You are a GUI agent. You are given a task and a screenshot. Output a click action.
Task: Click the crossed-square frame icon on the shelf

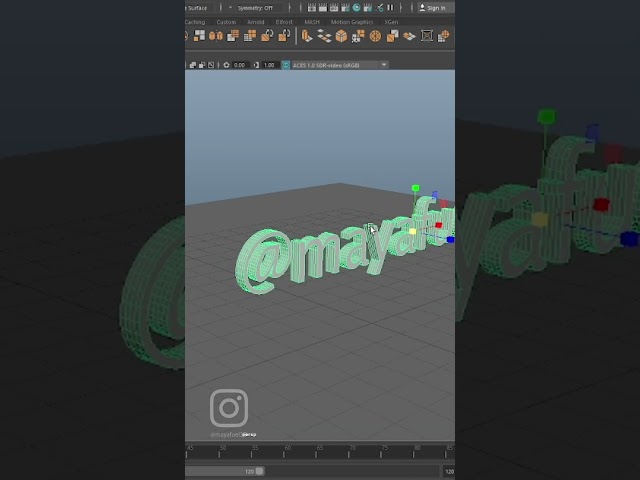click(x=427, y=36)
